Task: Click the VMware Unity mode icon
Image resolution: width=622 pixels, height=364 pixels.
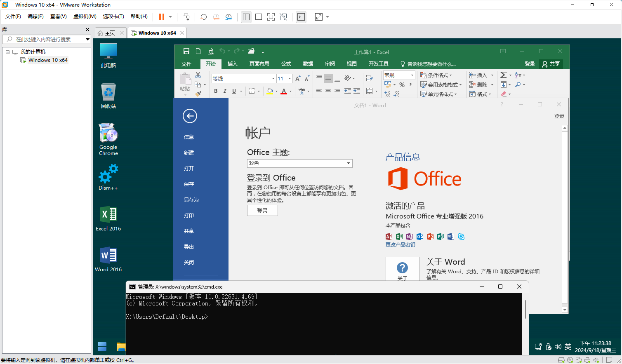Action: click(283, 17)
